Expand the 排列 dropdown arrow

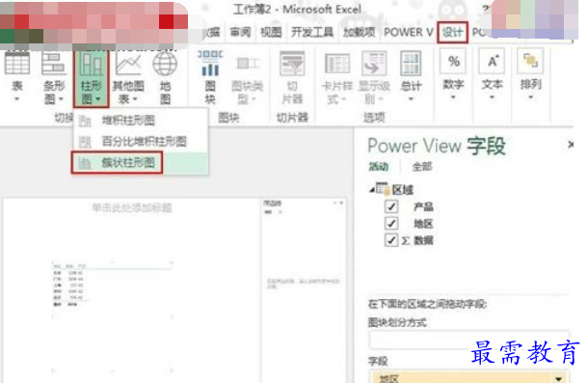pos(530,97)
